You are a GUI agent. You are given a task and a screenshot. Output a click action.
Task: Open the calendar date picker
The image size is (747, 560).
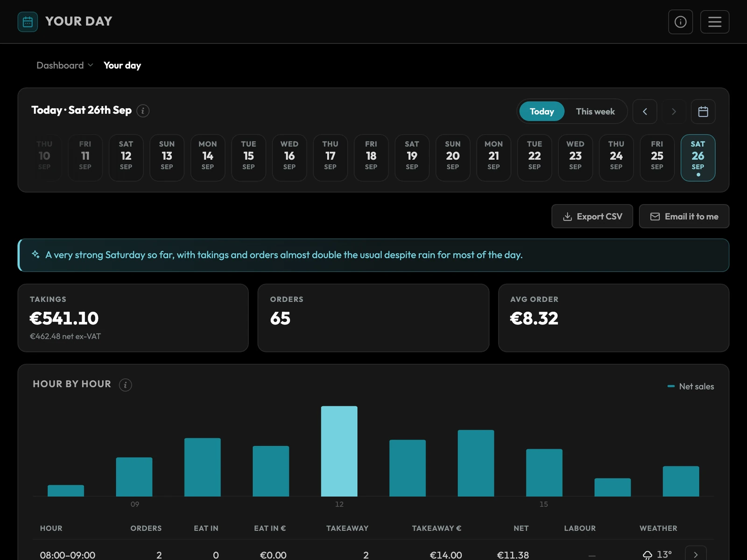pyautogui.click(x=703, y=112)
